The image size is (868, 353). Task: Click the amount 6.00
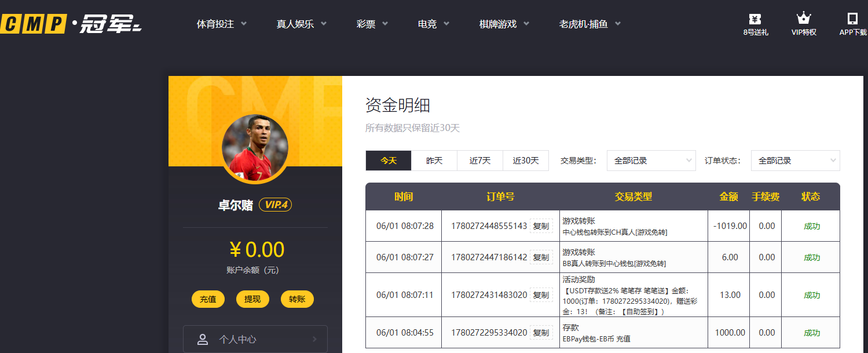click(730, 257)
